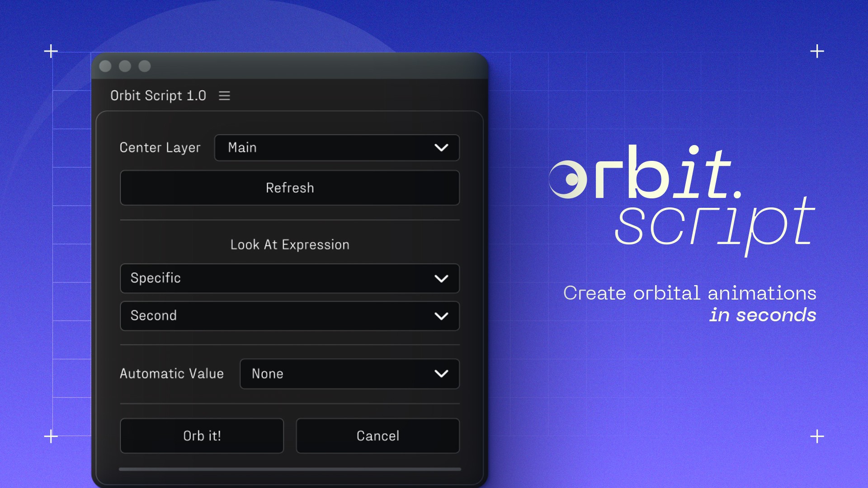Screen dimensions: 868x488
Task: Open the Specific look-at dropdown
Action: pos(271,278)
